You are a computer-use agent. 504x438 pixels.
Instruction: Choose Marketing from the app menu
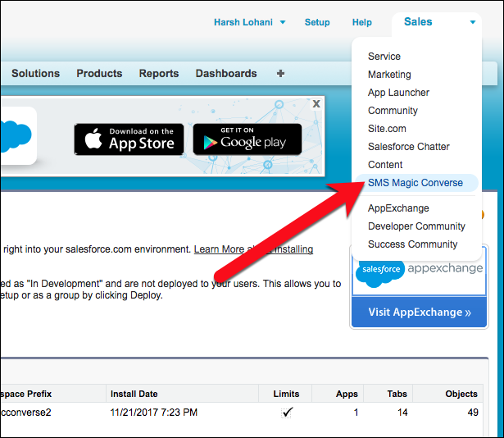click(x=389, y=75)
